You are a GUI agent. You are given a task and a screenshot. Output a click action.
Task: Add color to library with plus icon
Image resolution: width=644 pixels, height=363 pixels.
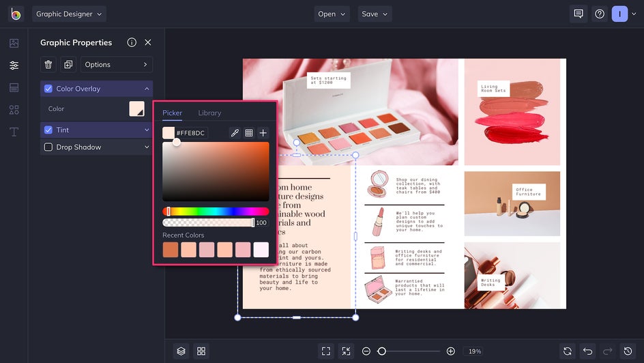(263, 132)
